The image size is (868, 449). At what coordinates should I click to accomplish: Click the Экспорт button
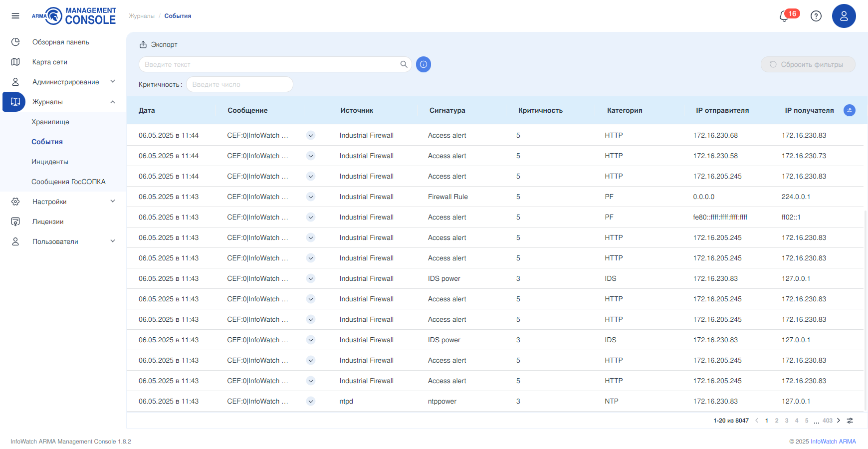tap(158, 44)
